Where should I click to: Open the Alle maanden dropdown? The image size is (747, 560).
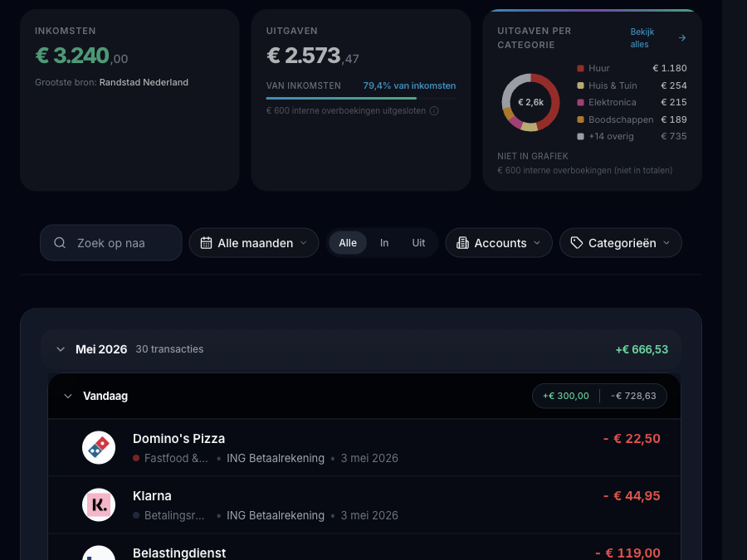[x=253, y=243]
